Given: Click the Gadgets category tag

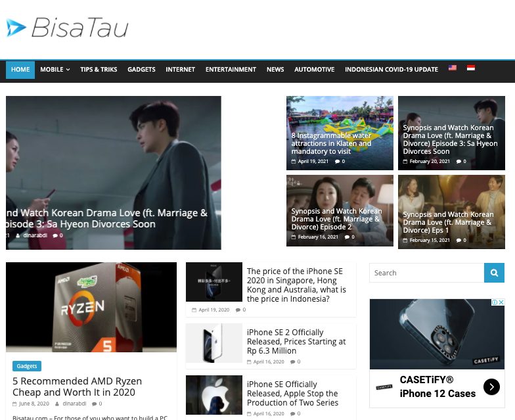Looking at the screenshot, I should [x=27, y=366].
